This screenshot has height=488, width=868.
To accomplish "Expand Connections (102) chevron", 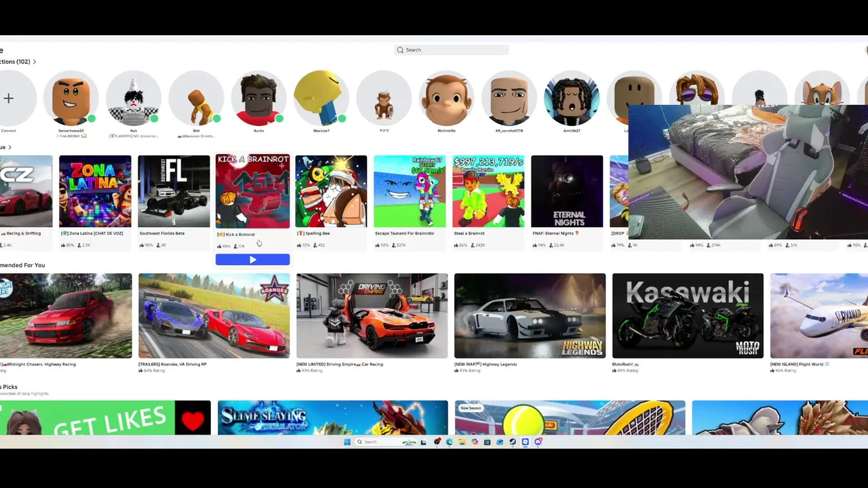I will pyautogui.click(x=35, y=62).
